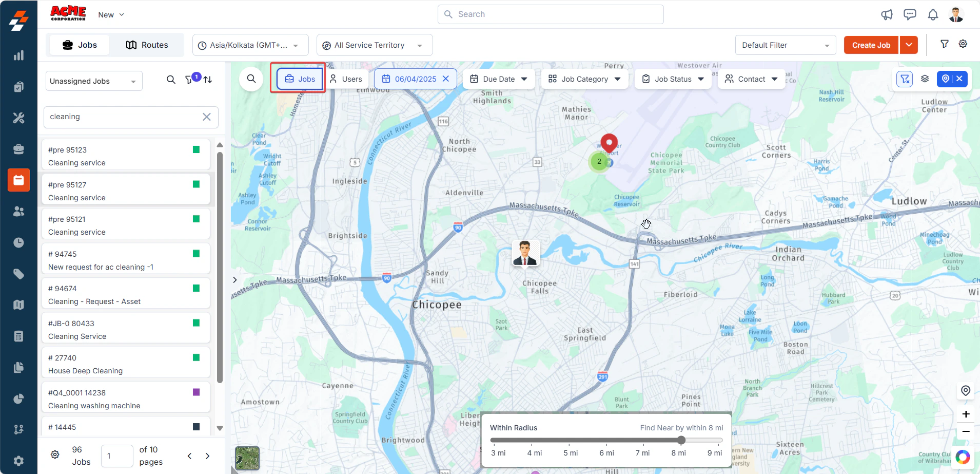Toggle the Users map filter chip
The image size is (980, 474).
point(346,79)
